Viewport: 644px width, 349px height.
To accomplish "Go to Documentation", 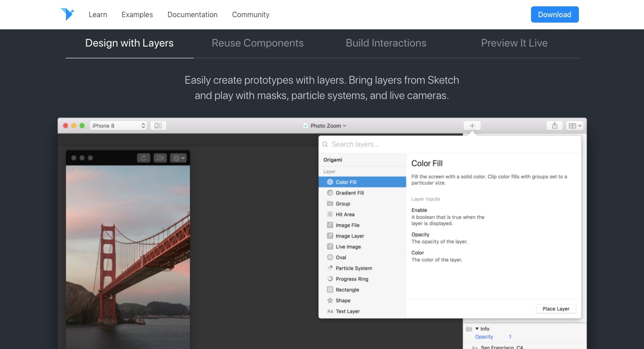I will tap(193, 14).
